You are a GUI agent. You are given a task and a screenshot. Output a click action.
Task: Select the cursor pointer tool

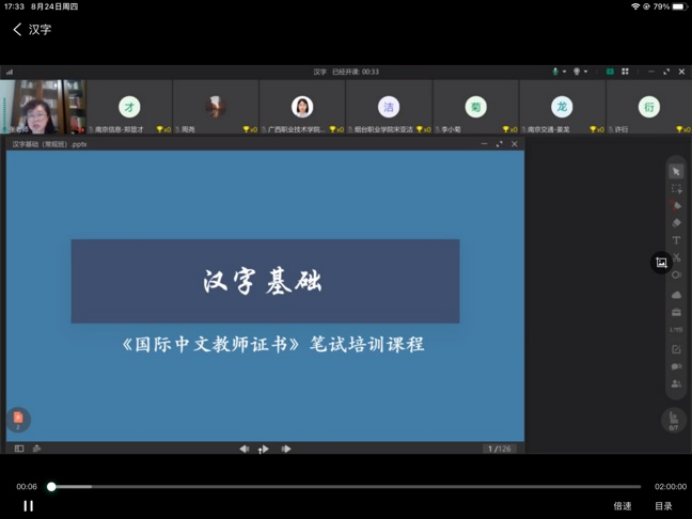tap(676, 171)
